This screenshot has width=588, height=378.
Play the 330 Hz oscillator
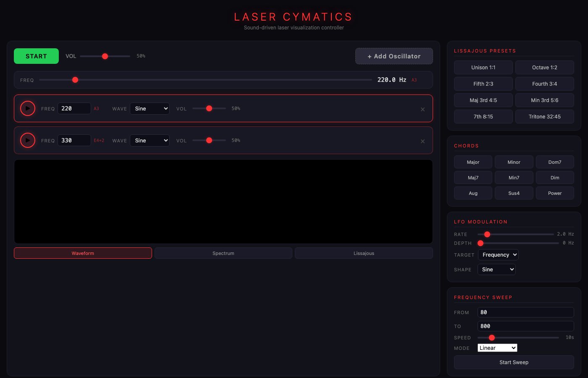click(x=28, y=140)
